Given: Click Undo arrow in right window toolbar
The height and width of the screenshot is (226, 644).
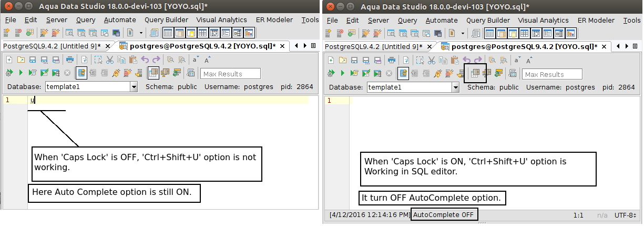Looking at the screenshot, I should pyautogui.click(x=467, y=60).
